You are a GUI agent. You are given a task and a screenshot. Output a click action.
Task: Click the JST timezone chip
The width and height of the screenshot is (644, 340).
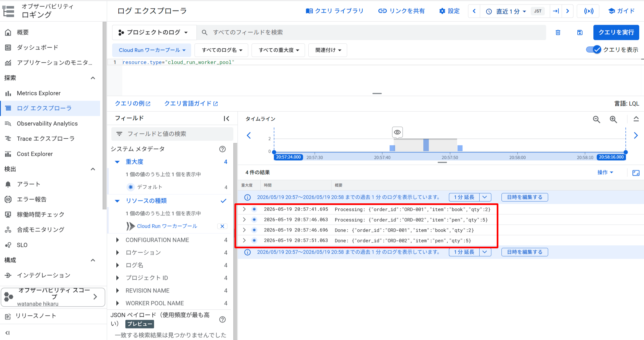(537, 11)
